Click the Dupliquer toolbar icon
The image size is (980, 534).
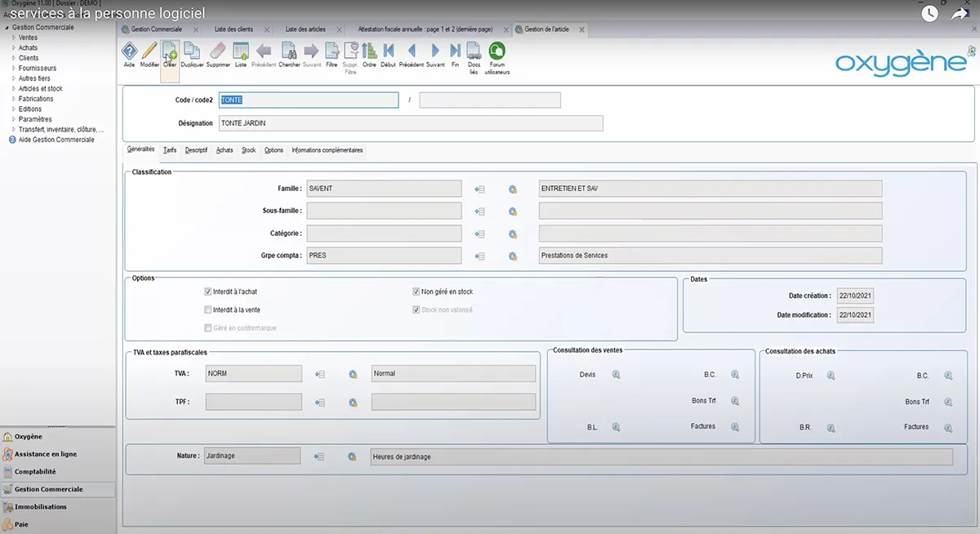click(192, 51)
